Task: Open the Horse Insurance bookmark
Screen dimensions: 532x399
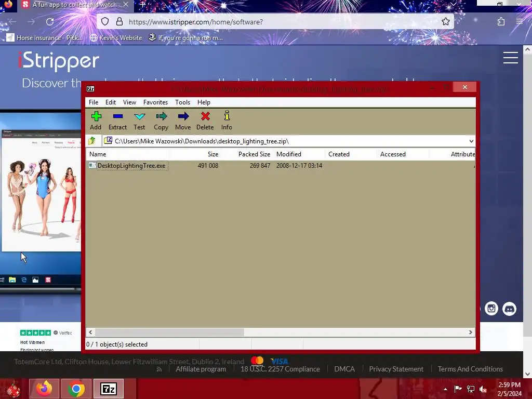Action: click(45, 37)
